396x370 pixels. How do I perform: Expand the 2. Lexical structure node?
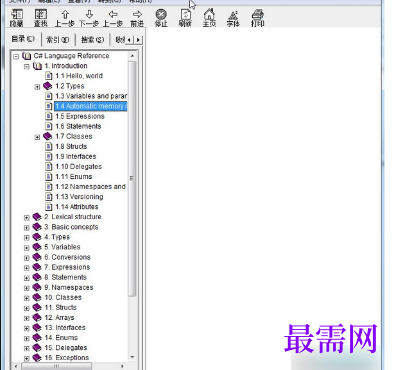click(x=27, y=217)
